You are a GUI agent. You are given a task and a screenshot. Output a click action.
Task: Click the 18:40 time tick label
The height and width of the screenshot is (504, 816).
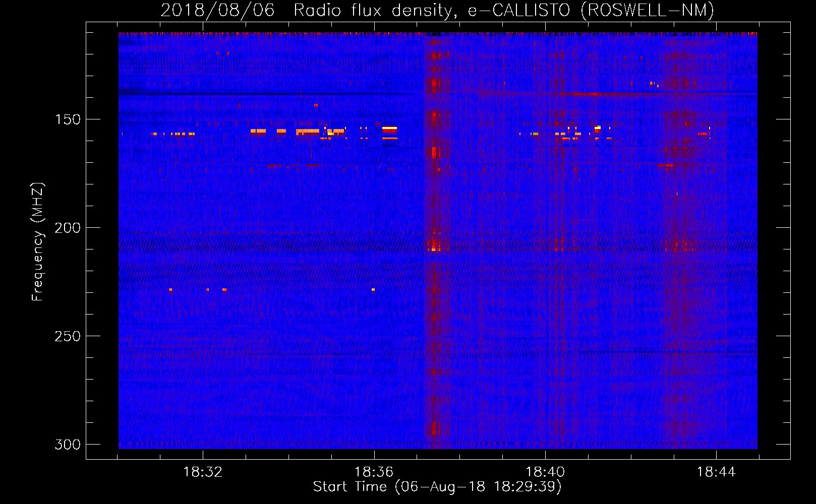545,472
